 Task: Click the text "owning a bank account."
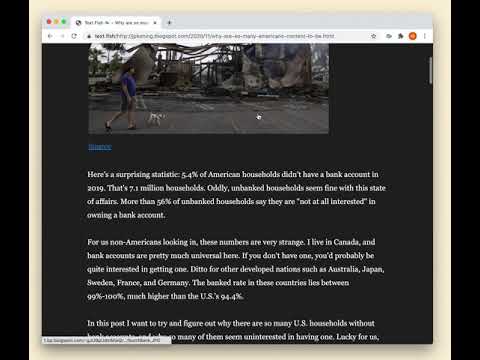[x=126, y=215]
